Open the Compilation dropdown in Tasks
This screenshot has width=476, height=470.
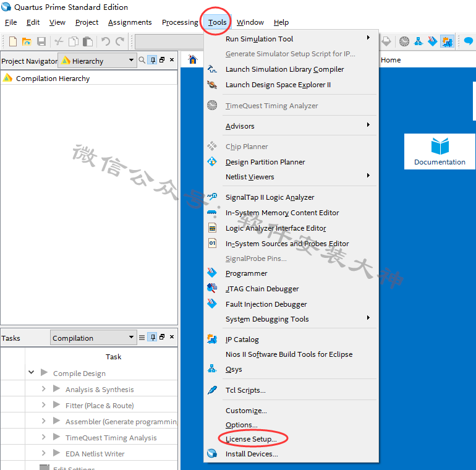click(x=93, y=338)
